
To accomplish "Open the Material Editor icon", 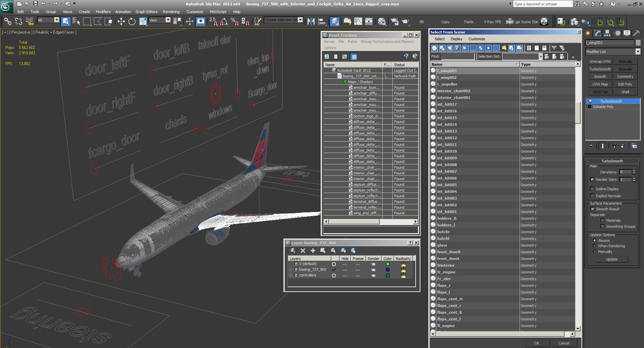I will click(382, 21).
